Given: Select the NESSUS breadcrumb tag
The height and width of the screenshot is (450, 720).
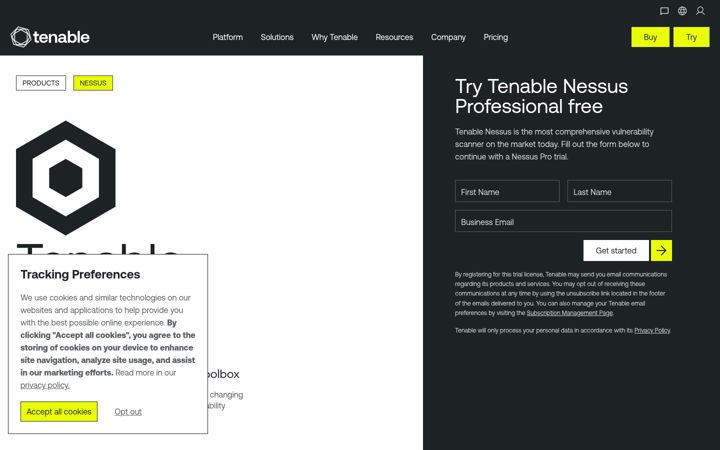Looking at the screenshot, I should 93,83.
